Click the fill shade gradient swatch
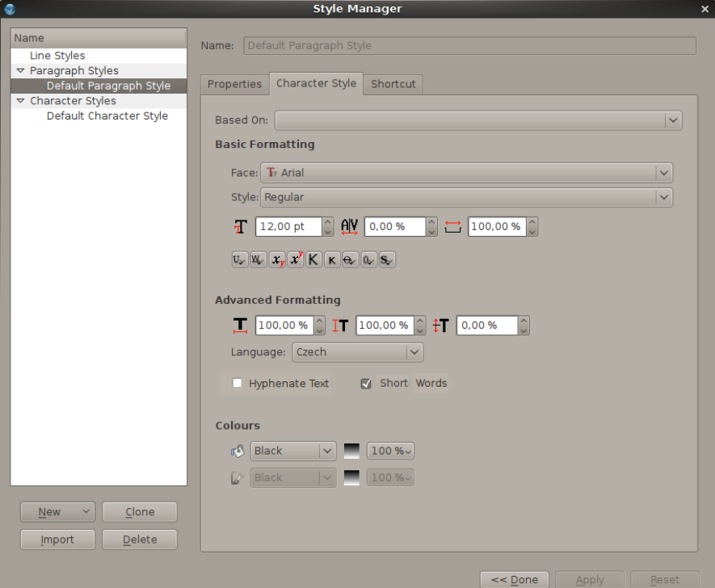The height and width of the screenshot is (588, 715). [x=351, y=451]
